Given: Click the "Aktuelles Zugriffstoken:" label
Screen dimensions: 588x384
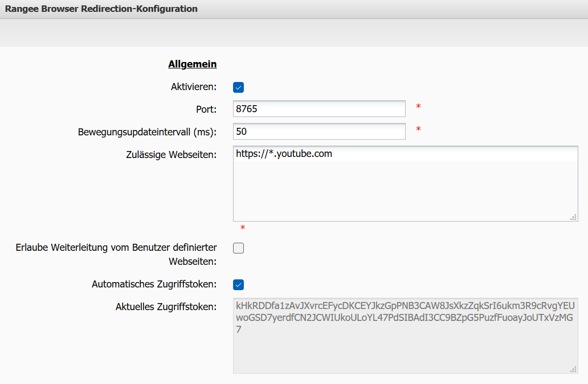Looking at the screenshot, I should [166, 307].
